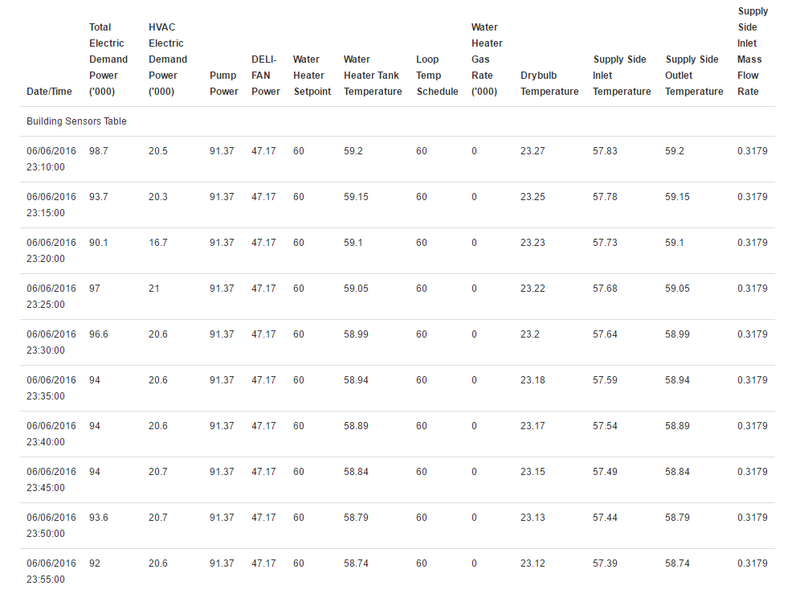Click the 57.39 supply inlet temperature cell
The image size is (800, 594).
[605, 563]
